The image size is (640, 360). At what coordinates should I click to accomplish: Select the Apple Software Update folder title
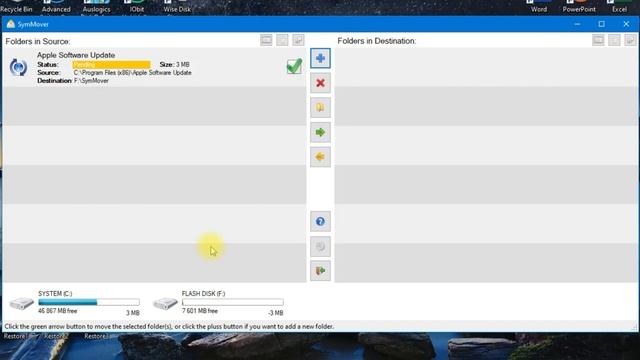pyautogui.click(x=76, y=55)
